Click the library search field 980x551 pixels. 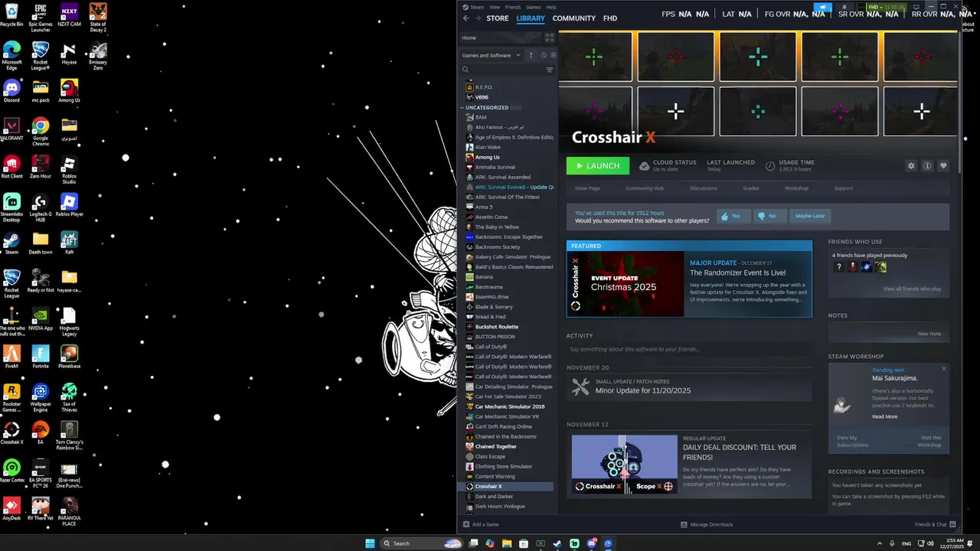click(502, 70)
